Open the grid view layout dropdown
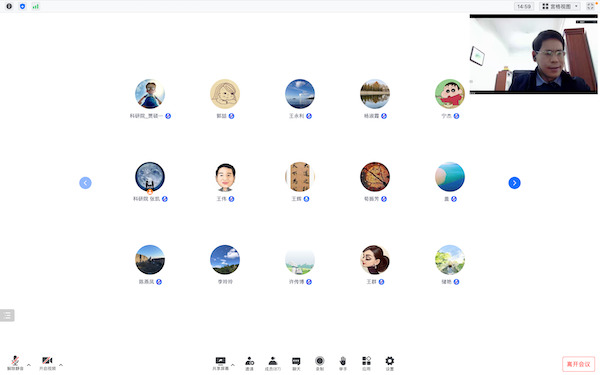The width and height of the screenshot is (600, 375). (x=560, y=6)
